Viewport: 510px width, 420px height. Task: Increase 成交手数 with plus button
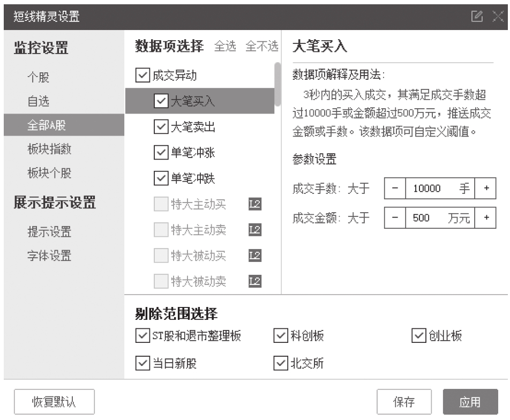[x=485, y=188]
